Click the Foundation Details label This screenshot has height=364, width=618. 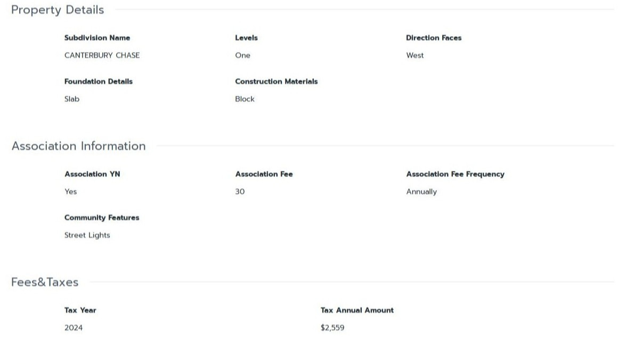pyautogui.click(x=98, y=81)
